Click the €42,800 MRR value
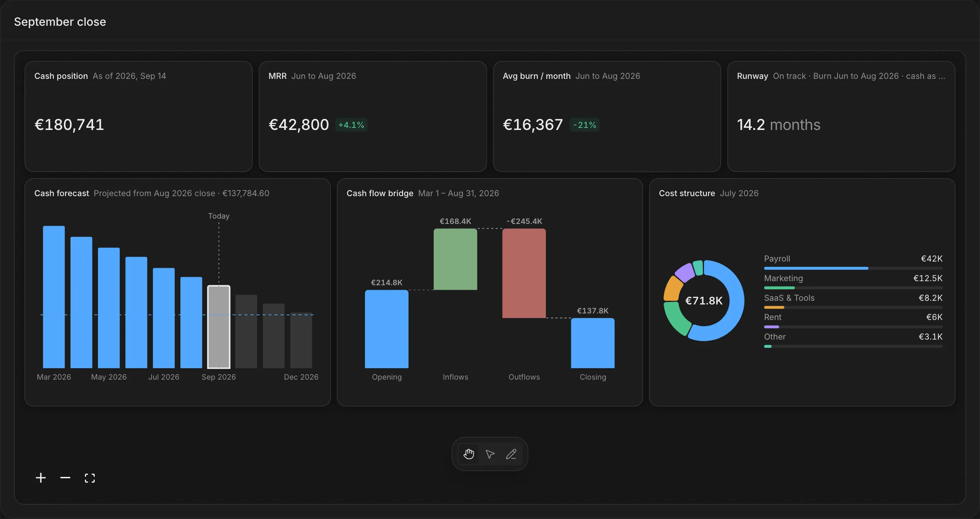This screenshot has width=980, height=519. tap(298, 125)
